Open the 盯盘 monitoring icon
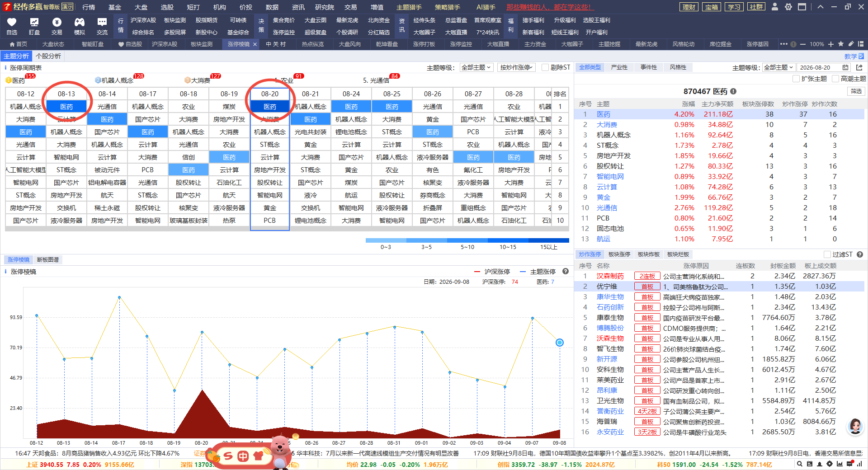 [x=34, y=22]
